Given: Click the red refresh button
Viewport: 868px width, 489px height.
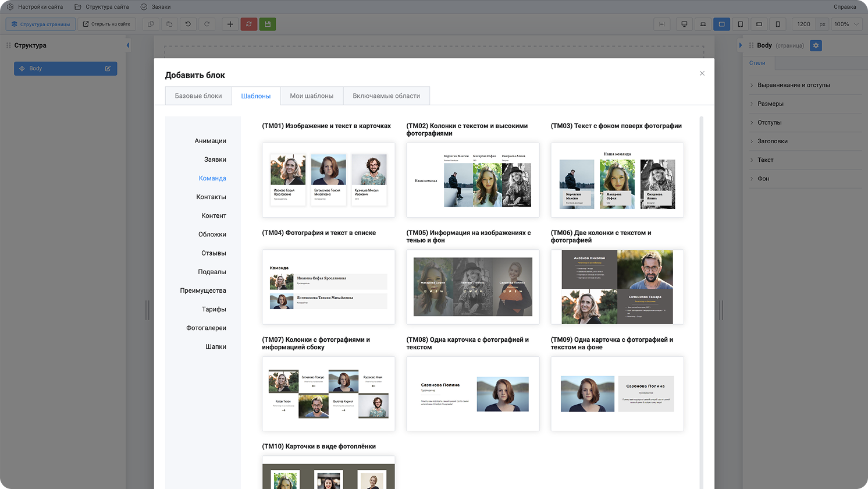Looking at the screenshot, I should click(x=249, y=24).
